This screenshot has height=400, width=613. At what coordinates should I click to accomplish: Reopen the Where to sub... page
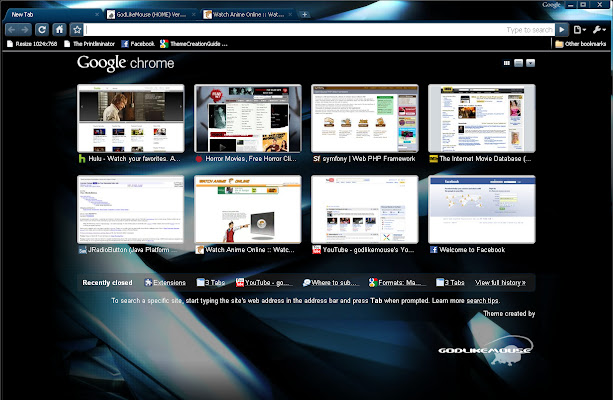coord(330,282)
